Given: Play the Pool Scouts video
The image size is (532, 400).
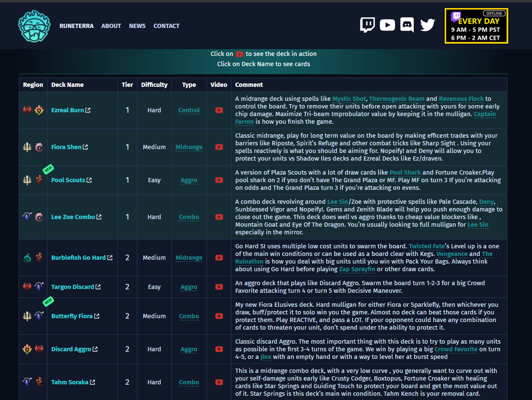Looking at the screenshot, I should click(219, 180).
